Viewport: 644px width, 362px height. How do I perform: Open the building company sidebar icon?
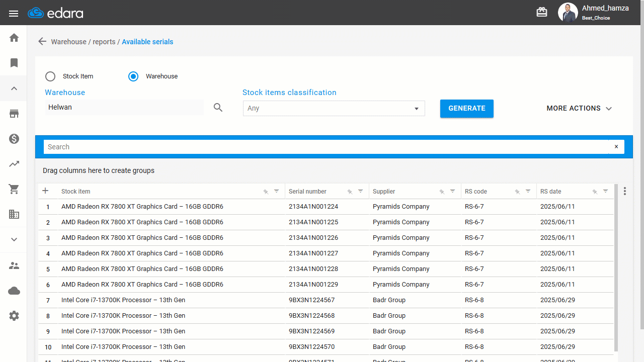click(x=14, y=214)
